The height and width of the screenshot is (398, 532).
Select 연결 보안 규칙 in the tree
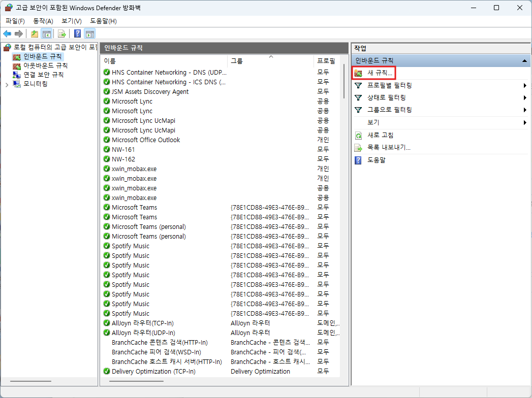pyautogui.click(x=43, y=75)
